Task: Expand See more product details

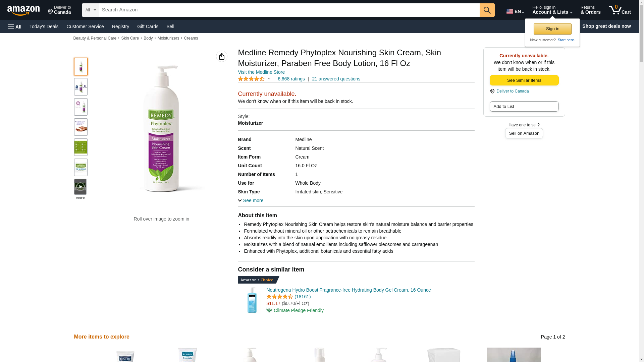Action: pos(251,200)
